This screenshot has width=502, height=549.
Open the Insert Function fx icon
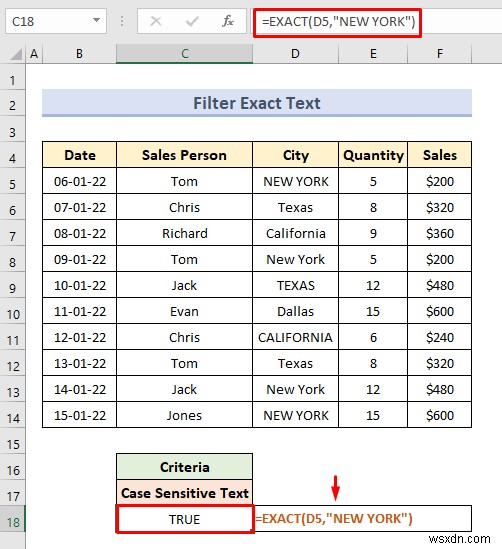[228, 21]
